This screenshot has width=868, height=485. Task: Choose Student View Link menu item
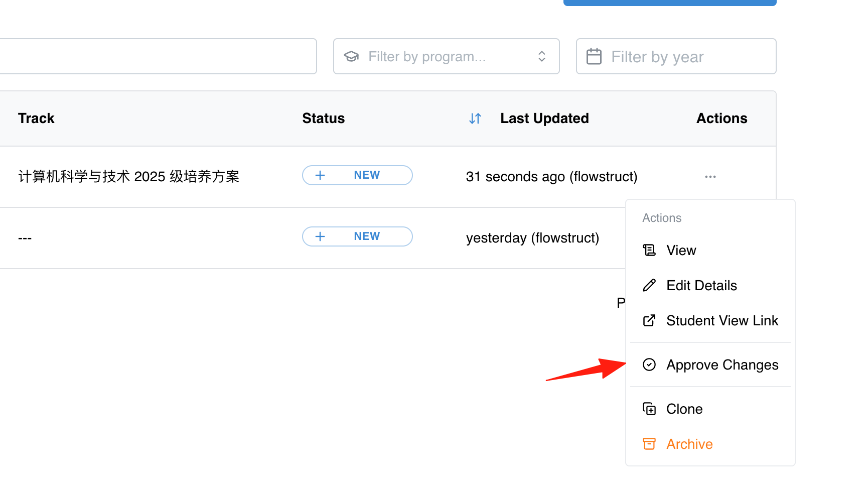click(710, 320)
